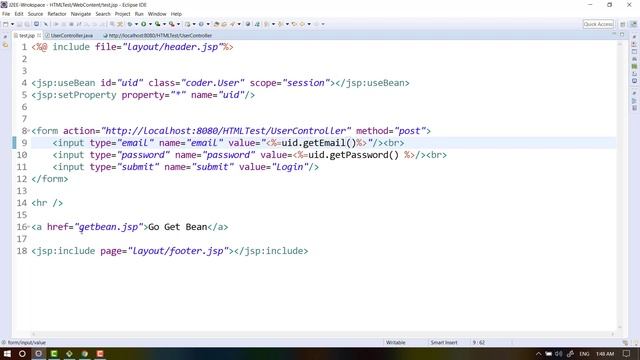The image size is (640, 360).
Task: Click the volume icon in system tray
Action: click(559, 353)
